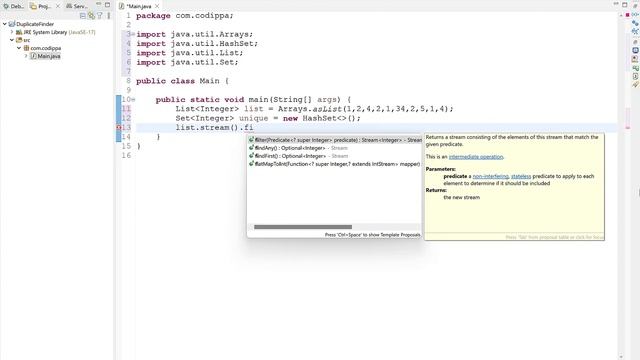Viewport: 640px width, 360px height.
Task: Open the 'stateless' javadoc link
Action: [x=521, y=176]
